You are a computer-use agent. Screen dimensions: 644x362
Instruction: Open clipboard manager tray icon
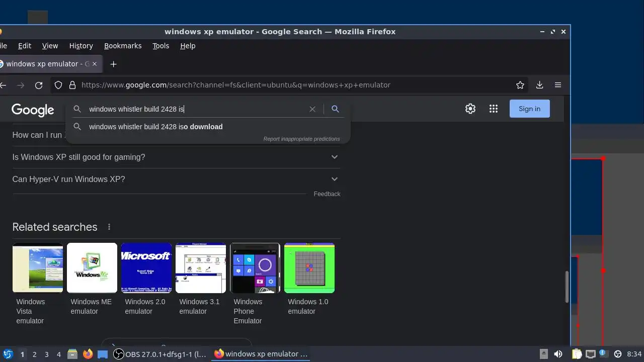577,354
